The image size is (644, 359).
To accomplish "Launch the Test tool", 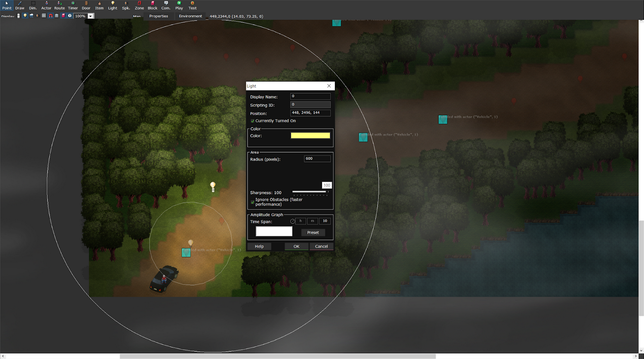I will tap(192, 5).
